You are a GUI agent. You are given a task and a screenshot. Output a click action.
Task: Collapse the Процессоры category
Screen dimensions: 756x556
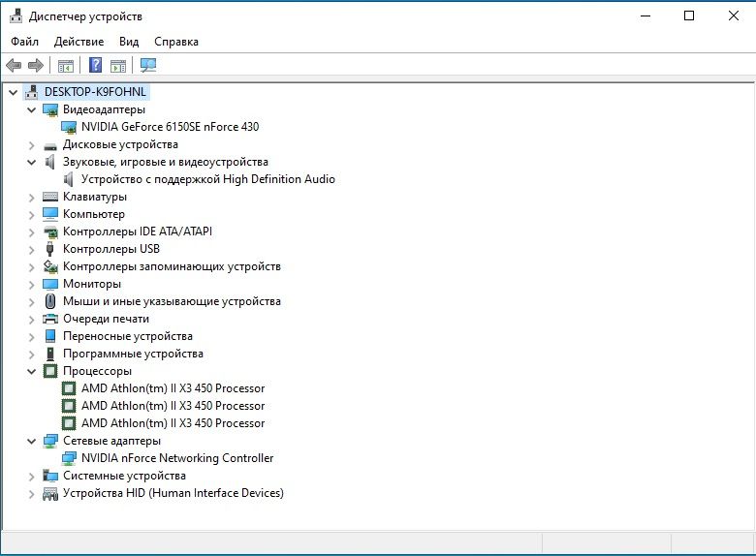(31, 371)
